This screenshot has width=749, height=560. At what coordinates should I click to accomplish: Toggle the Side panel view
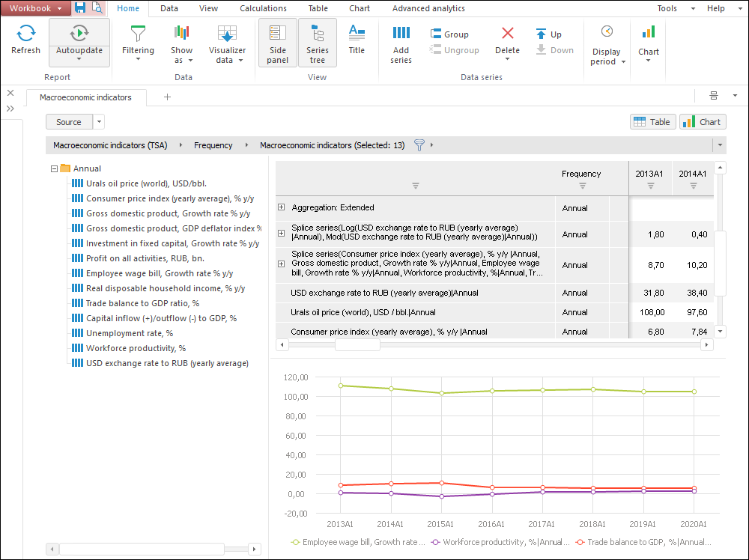click(277, 42)
